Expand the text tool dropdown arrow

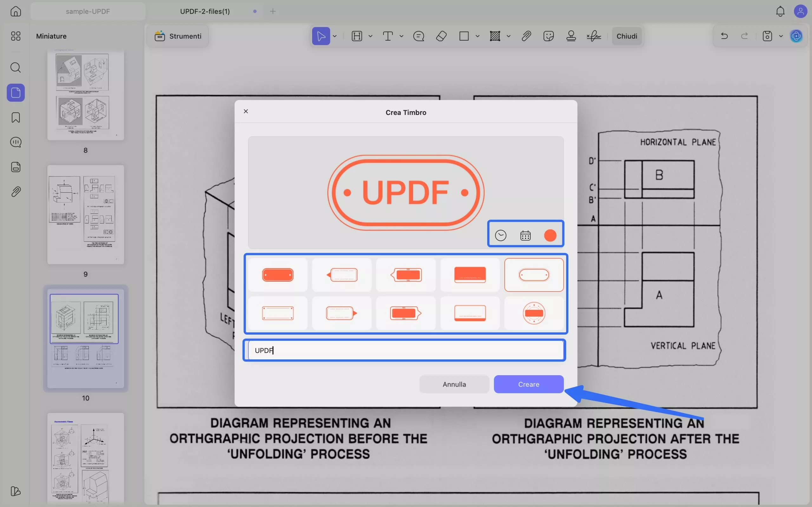click(x=401, y=36)
